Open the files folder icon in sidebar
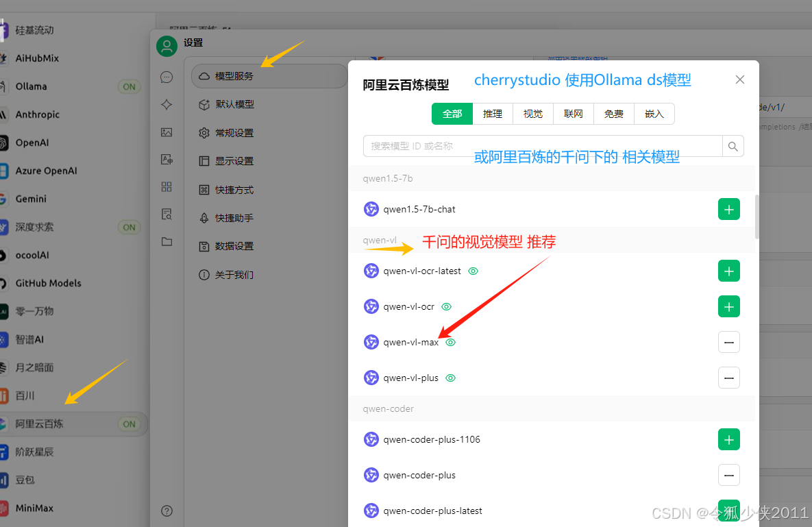 (167, 242)
